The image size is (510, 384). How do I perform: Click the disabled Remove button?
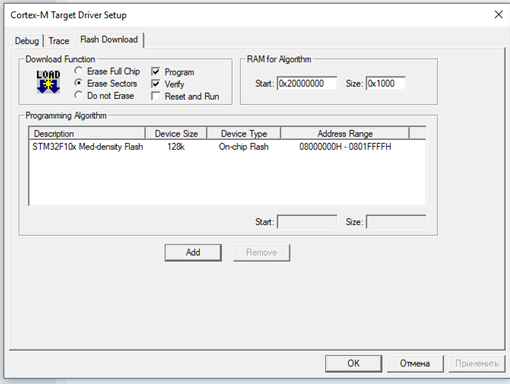tap(262, 252)
